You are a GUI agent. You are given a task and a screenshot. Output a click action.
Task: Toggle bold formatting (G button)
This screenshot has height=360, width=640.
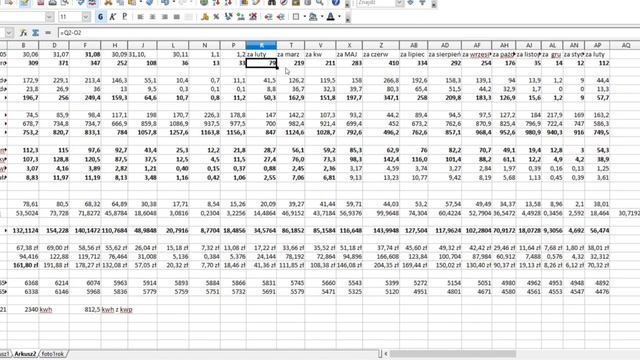100,17
